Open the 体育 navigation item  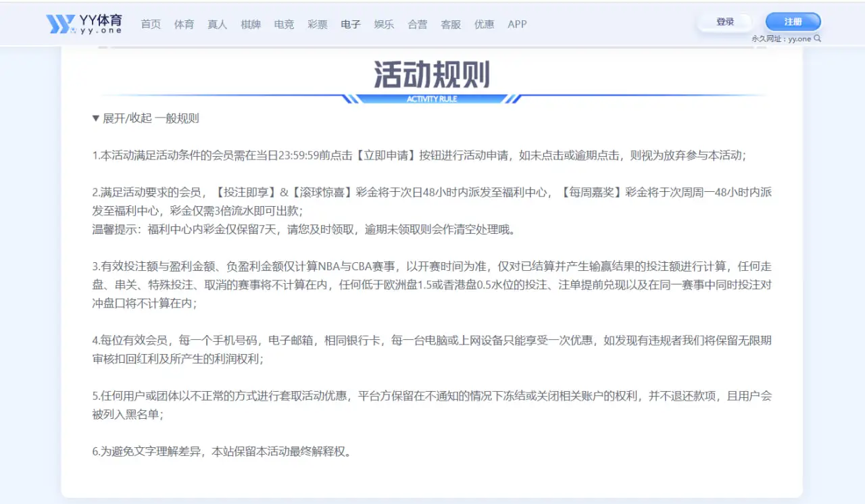point(184,24)
